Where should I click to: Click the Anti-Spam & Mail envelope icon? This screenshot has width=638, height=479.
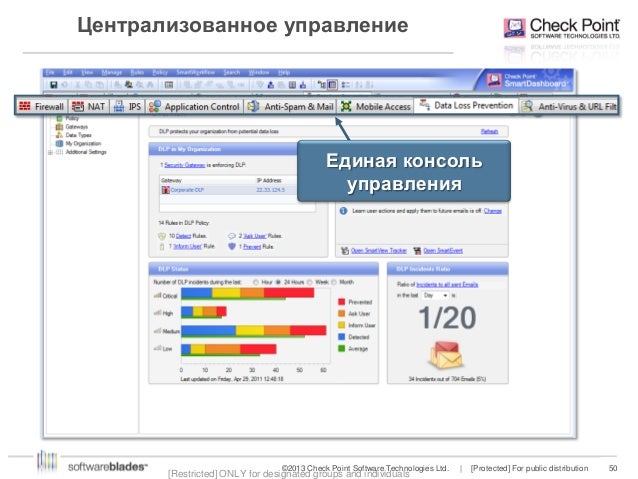pyautogui.click(x=253, y=106)
